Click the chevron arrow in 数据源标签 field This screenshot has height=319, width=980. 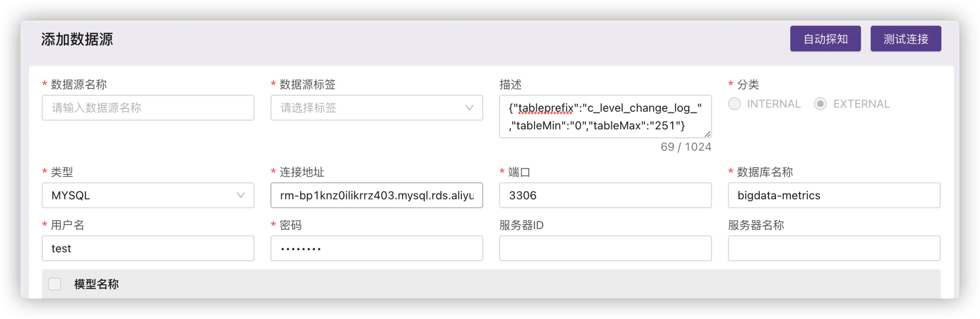click(469, 108)
